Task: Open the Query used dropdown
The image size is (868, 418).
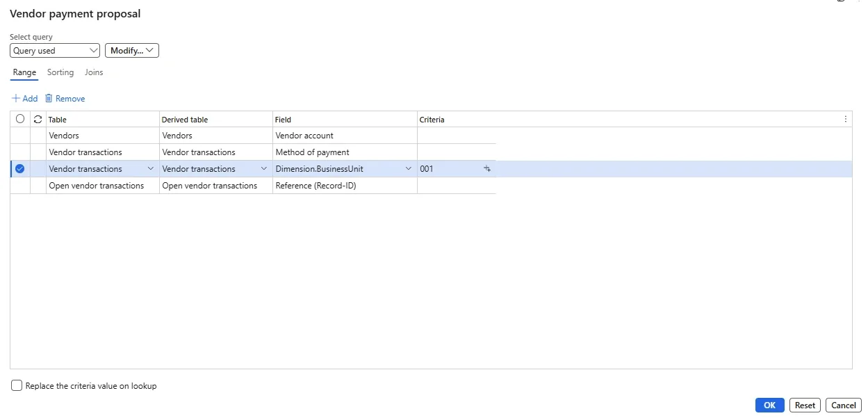Action: (56, 51)
